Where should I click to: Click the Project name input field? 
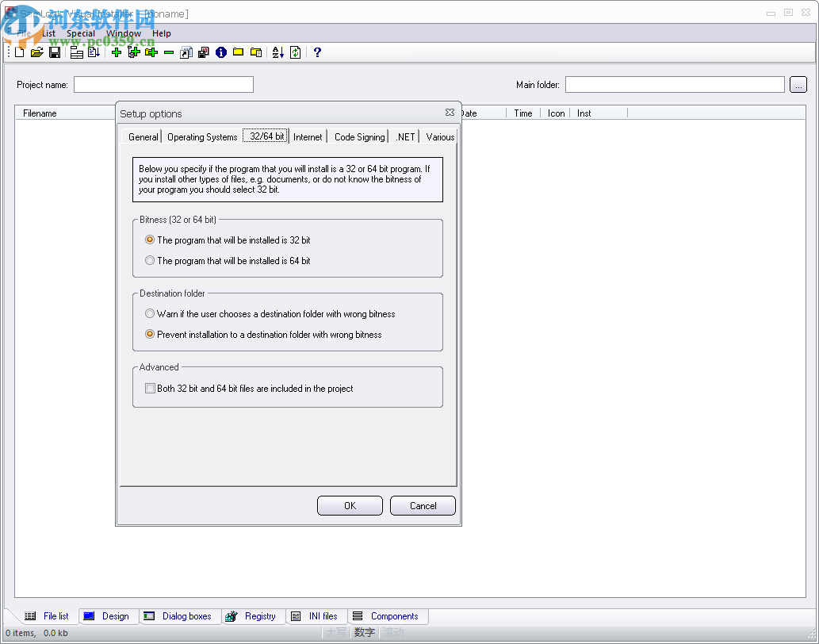click(x=163, y=84)
